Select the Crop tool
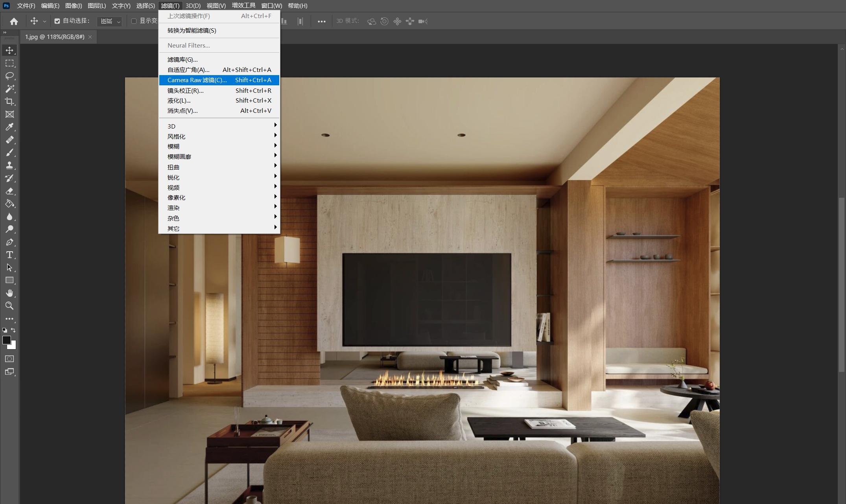This screenshot has height=504, width=846. click(x=9, y=101)
